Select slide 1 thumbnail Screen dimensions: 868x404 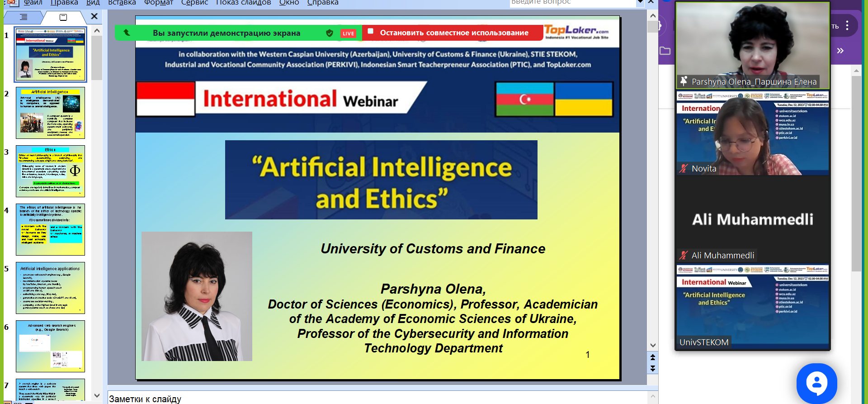pos(50,54)
